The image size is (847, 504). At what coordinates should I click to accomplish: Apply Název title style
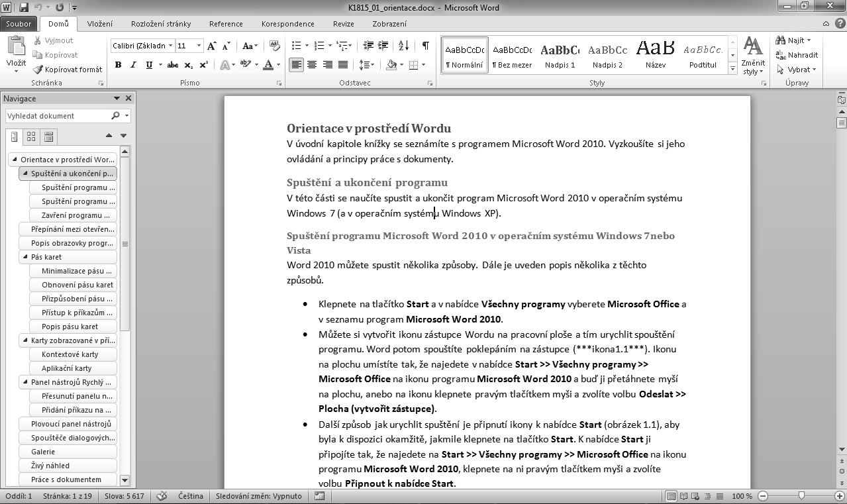(x=655, y=55)
